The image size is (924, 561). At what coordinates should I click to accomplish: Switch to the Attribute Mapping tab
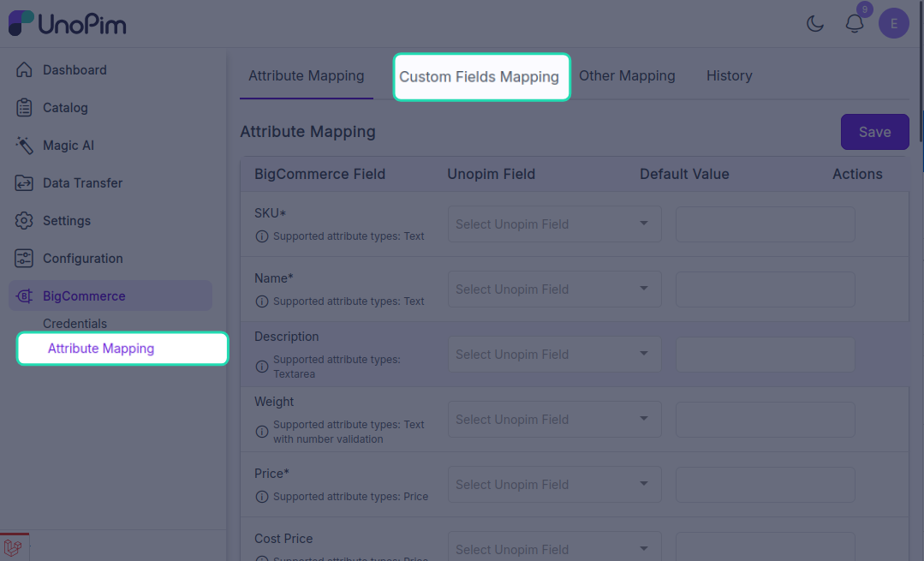point(307,76)
